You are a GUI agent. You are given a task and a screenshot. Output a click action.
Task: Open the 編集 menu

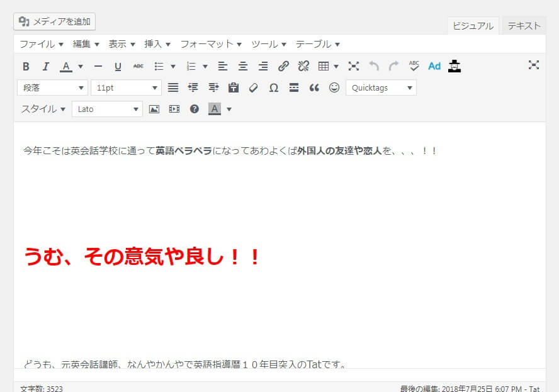pyautogui.click(x=86, y=44)
